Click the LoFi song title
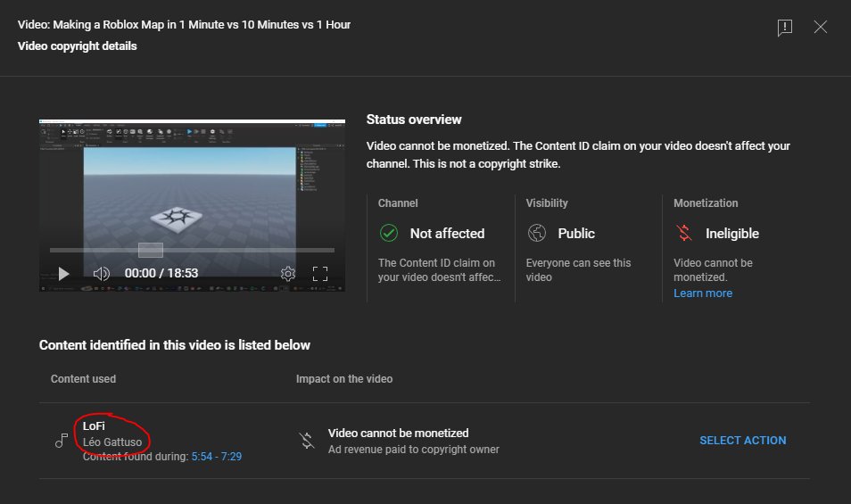This screenshot has width=851, height=504. [x=94, y=426]
